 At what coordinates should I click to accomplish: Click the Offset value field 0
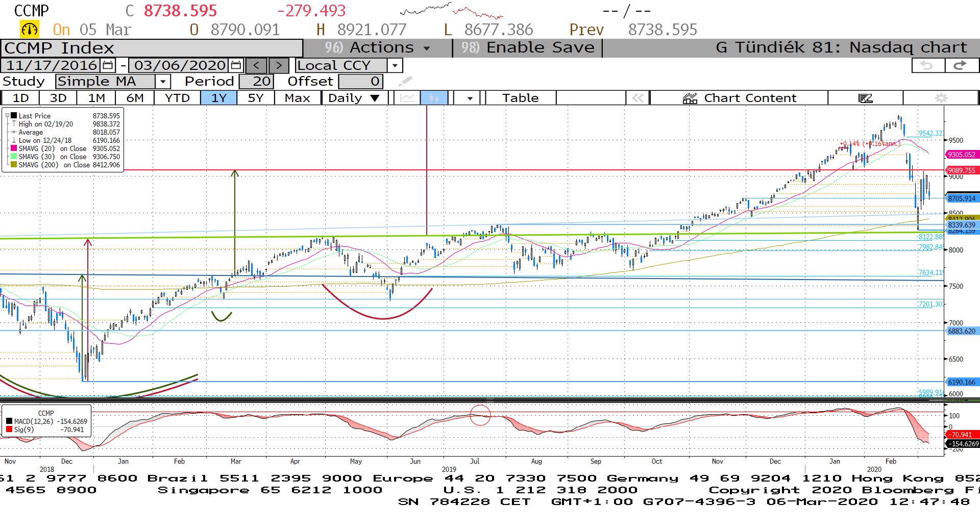360,82
